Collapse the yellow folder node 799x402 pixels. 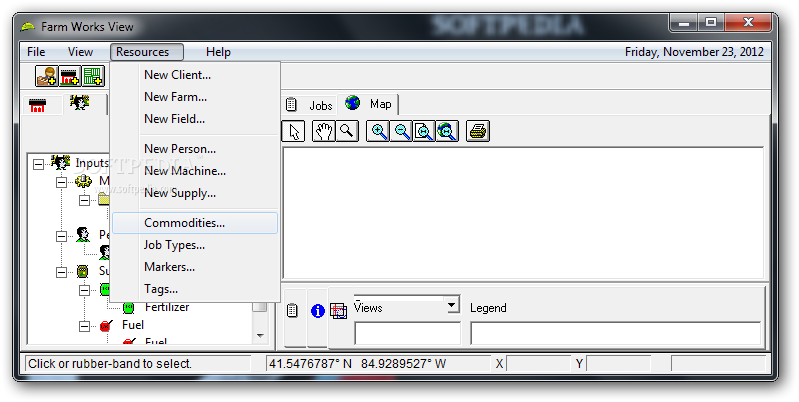pos(84,200)
